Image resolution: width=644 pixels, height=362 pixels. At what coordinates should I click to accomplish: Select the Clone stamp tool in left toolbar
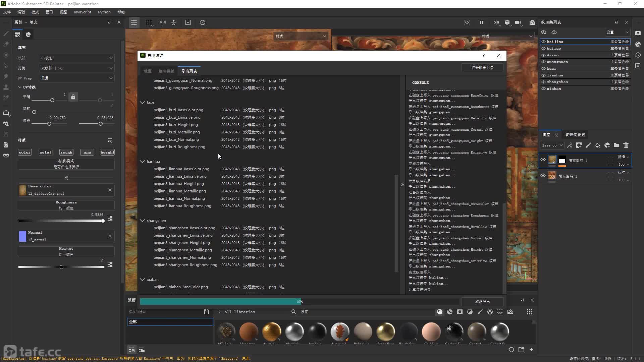click(6, 87)
